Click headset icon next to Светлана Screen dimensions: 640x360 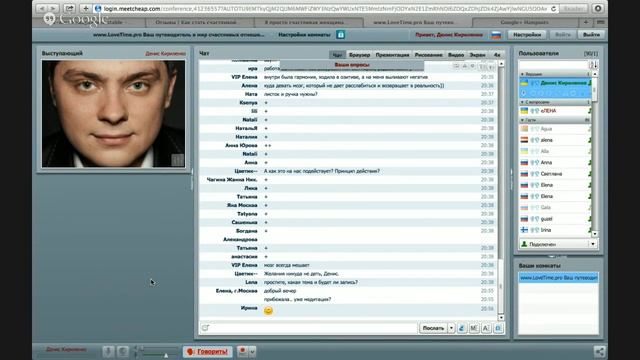535,174
